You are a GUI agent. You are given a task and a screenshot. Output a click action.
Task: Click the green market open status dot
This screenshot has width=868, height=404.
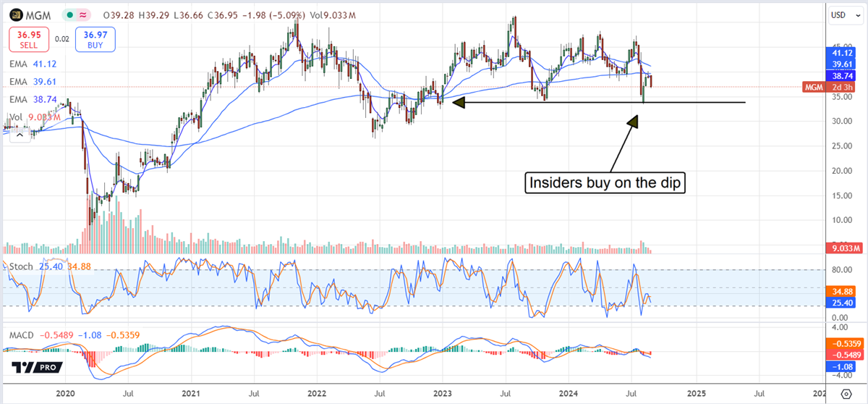69,15
